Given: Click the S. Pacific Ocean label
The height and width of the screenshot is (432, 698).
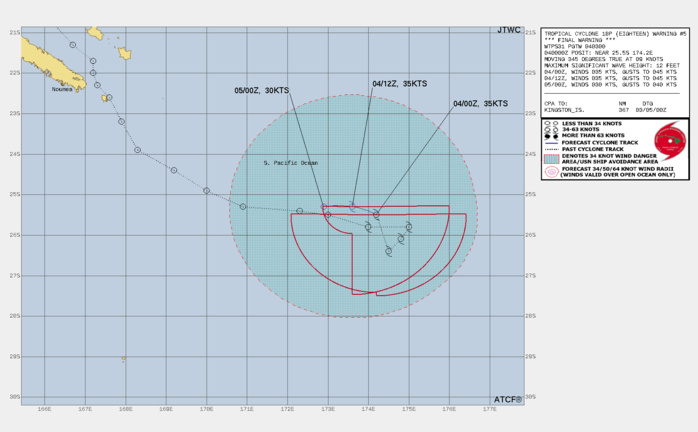Looking at the screenshot, I should 290,163.
